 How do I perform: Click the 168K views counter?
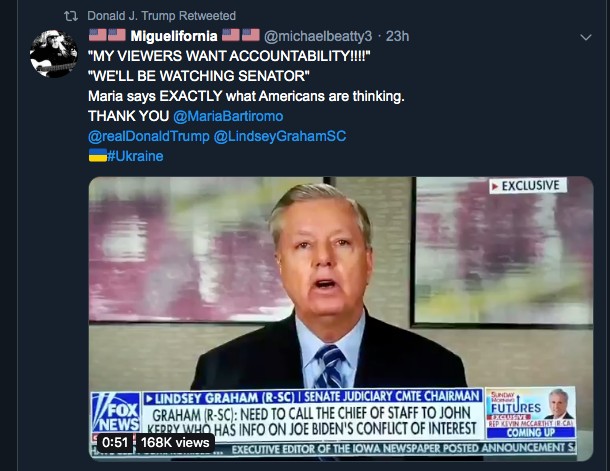(x=175, y=442)
